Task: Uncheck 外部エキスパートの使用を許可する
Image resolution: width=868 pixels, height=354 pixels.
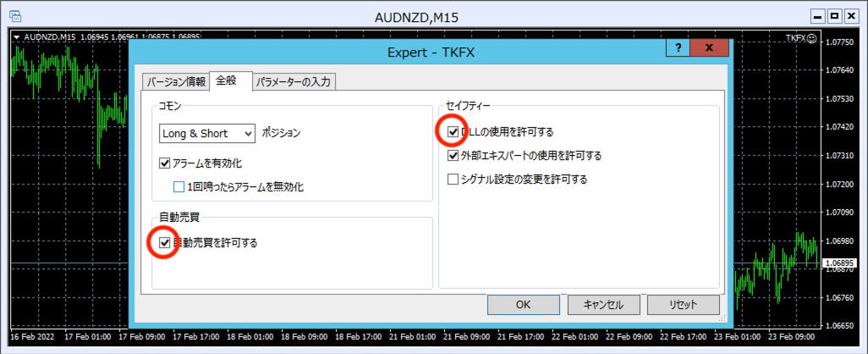Action: (453, 156)
